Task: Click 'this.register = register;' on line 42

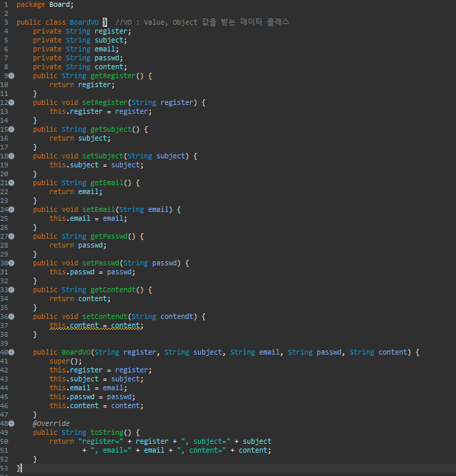Action: coord(101,370)
